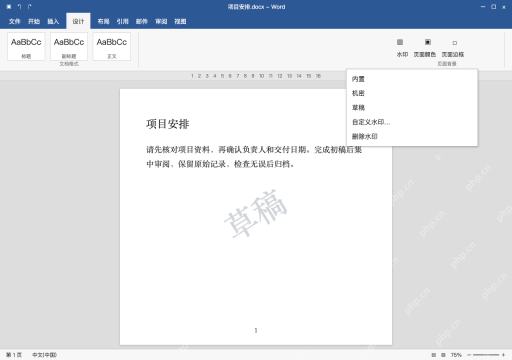This screenshot has height=360, width=512.
Task: Switch to the 审阅 tab
Action: (161, 21)
